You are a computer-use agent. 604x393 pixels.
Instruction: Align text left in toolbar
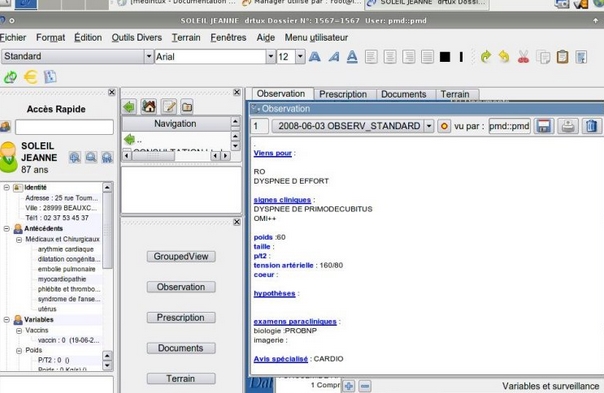pyautogui.click(x=371, y=57)
